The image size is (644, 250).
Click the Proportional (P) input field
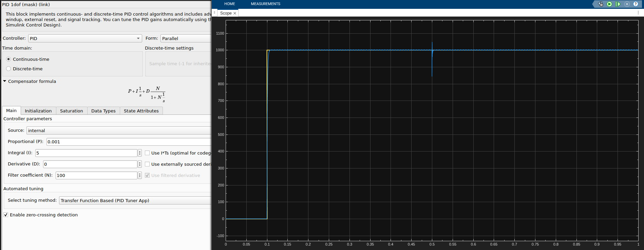point(129,142)
